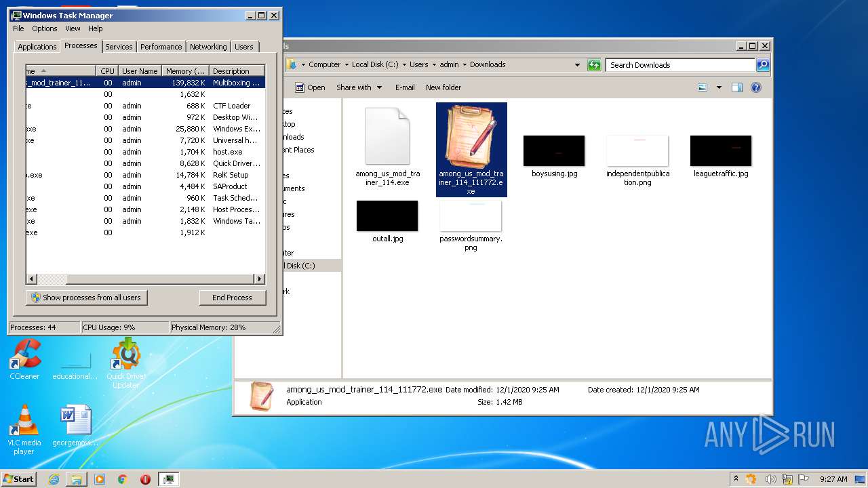This screenshot has width=868, height=488.
Task: Switch to Applications tab
Action: click(37, 47)
